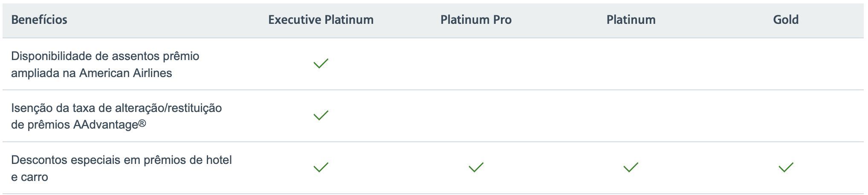
Task: Click Executive Platinum checkmark for fee waiver row
Action: pos(321,115)
